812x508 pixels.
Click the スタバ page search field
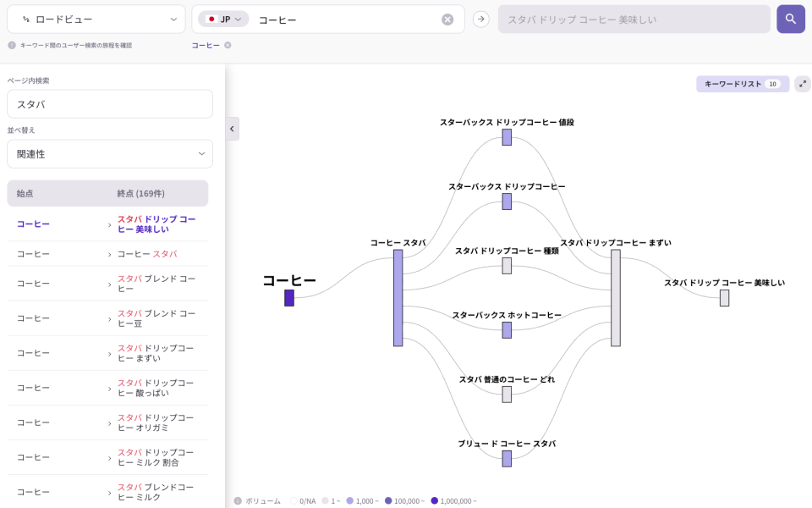click(x=110, y=104)
